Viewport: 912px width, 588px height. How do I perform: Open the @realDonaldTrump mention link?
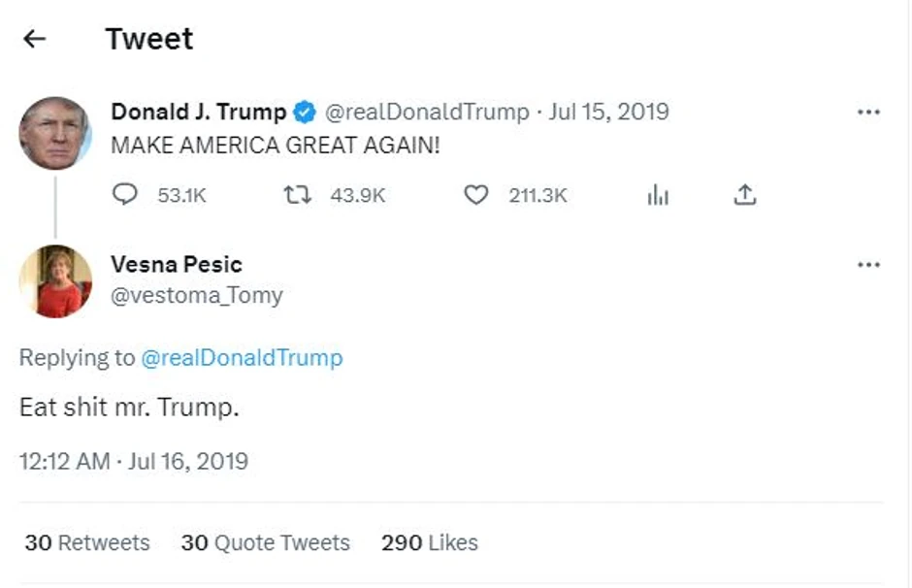tap(244, 357)
